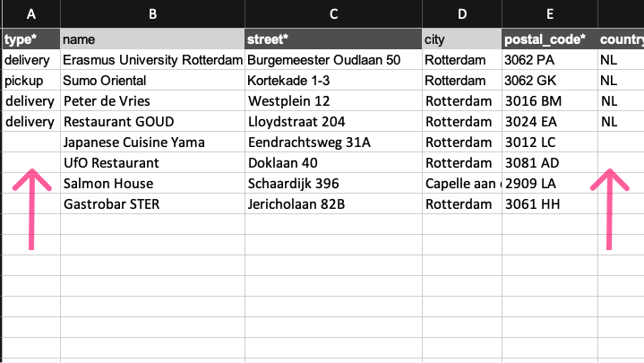The image size is (644, 363).
Task: Click the Capelle aan city cell
Action: [x=462, y=184]
